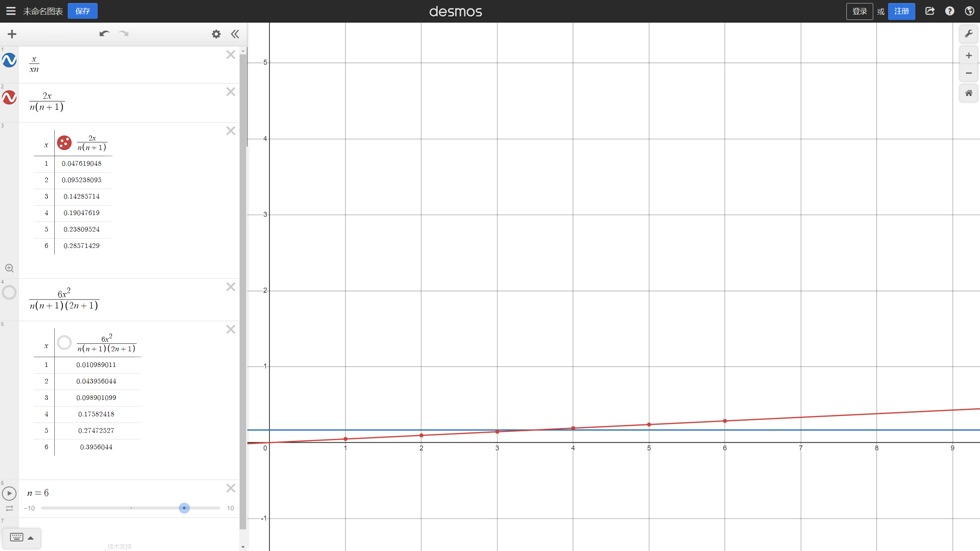This screenshot has height=551, width=980.
Task: Delete expression 2
Action: tap(230, 92)
